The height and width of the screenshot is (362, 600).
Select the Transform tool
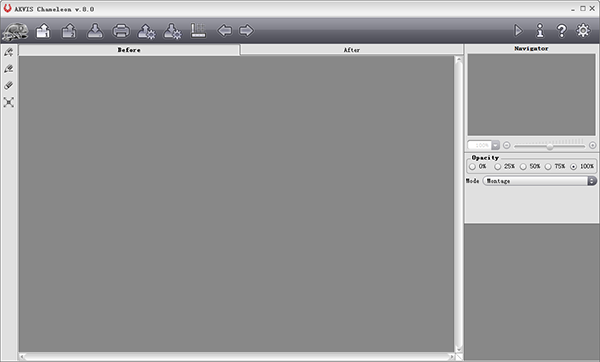point(9,102)
